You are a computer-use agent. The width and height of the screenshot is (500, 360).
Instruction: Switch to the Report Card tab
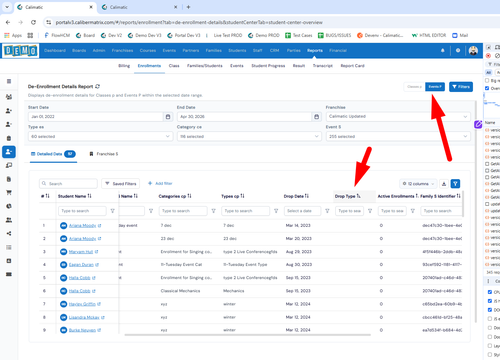pos(352,66)
